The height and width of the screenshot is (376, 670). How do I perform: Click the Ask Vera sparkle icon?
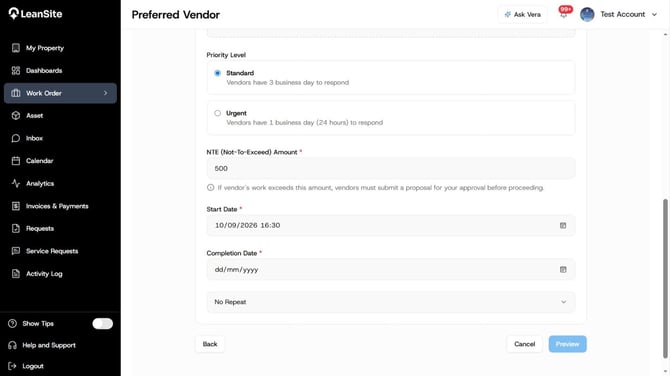tap(508, 15)
